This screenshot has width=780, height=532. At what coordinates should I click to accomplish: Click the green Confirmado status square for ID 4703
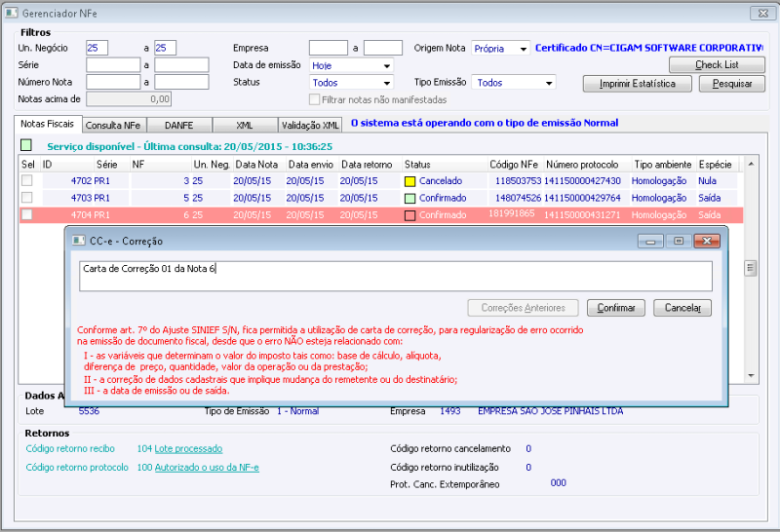(409, 199)
